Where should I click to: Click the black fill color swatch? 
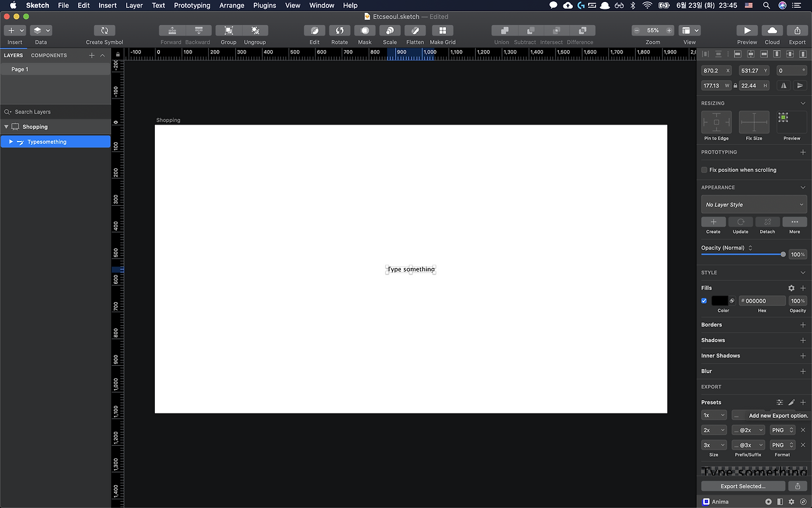720,301
